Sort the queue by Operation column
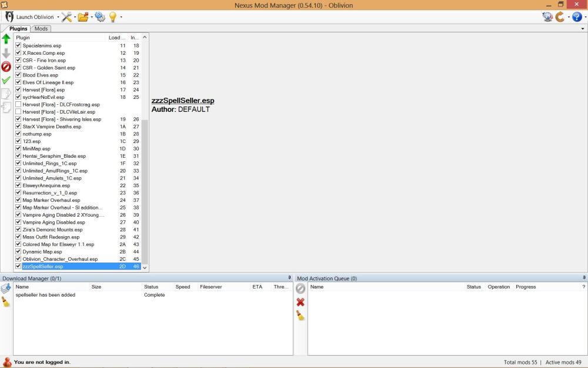Image resolution: width=588 pixels, height=368 pixels. (x=499, y=287)
